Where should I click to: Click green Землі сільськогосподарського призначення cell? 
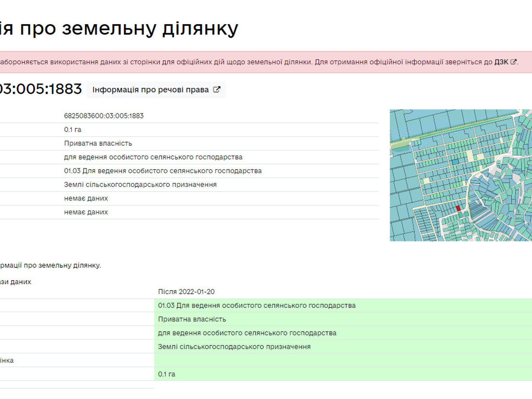point(234,346)
